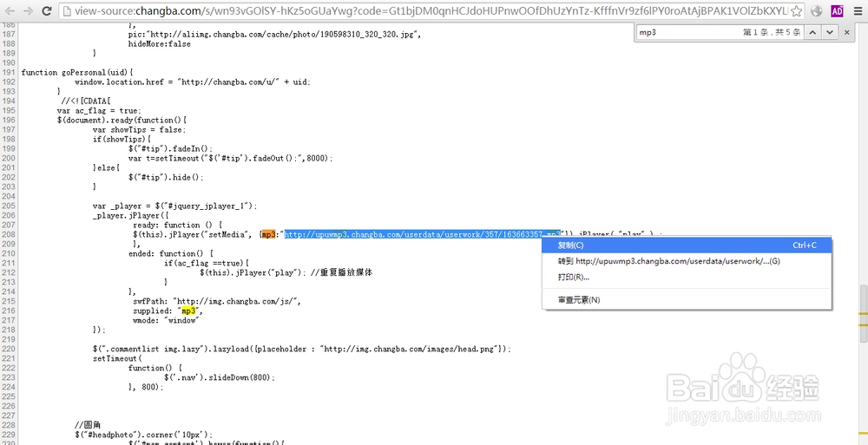Jump to next mp3 search match
The height and width of the screenshot is (445, 868).
(829, 32)
